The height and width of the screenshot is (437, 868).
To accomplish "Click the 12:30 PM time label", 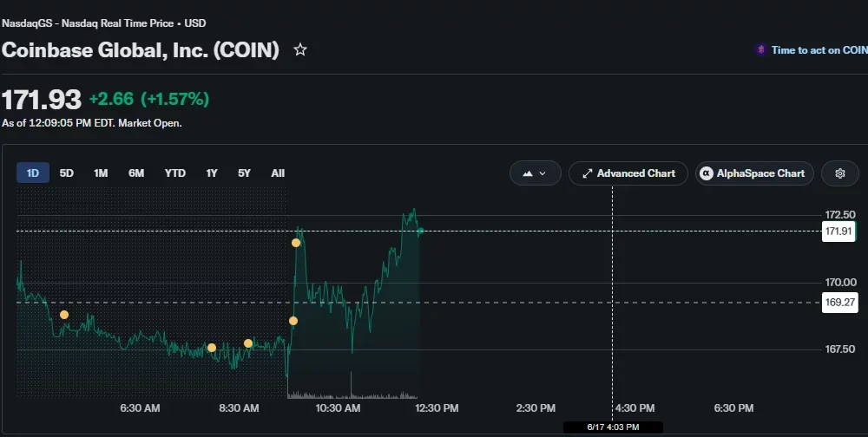I will pos(437,408).
